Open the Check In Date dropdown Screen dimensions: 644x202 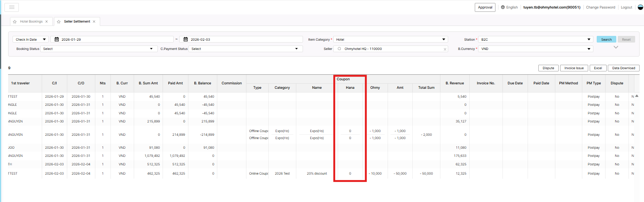coord(31,40)
